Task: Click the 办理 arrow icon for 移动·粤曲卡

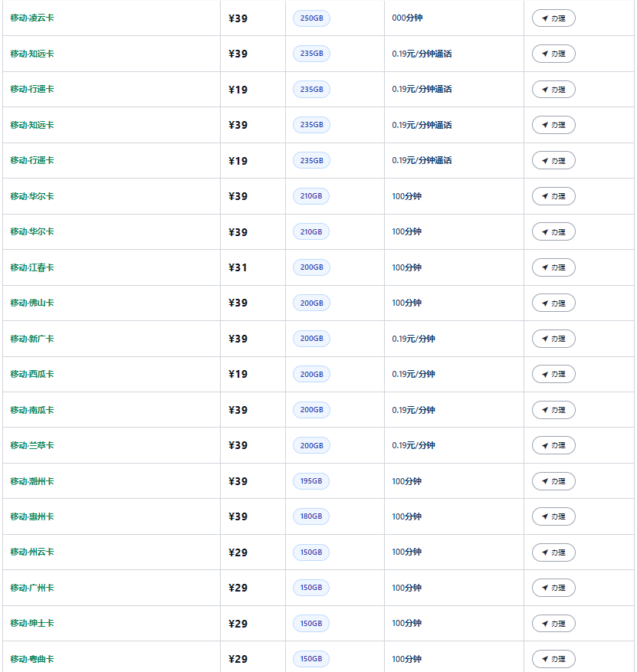Action: point(545,659)
